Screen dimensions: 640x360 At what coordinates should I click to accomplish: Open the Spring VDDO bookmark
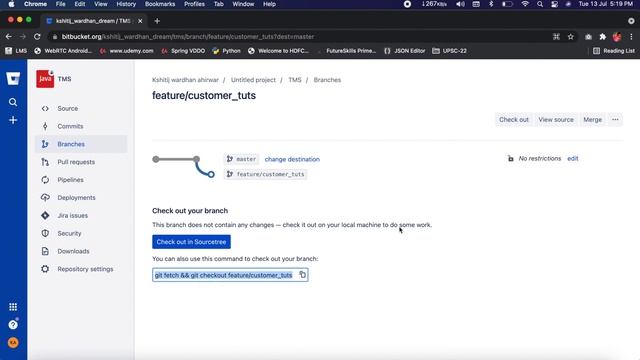click(x=183, y=51)
